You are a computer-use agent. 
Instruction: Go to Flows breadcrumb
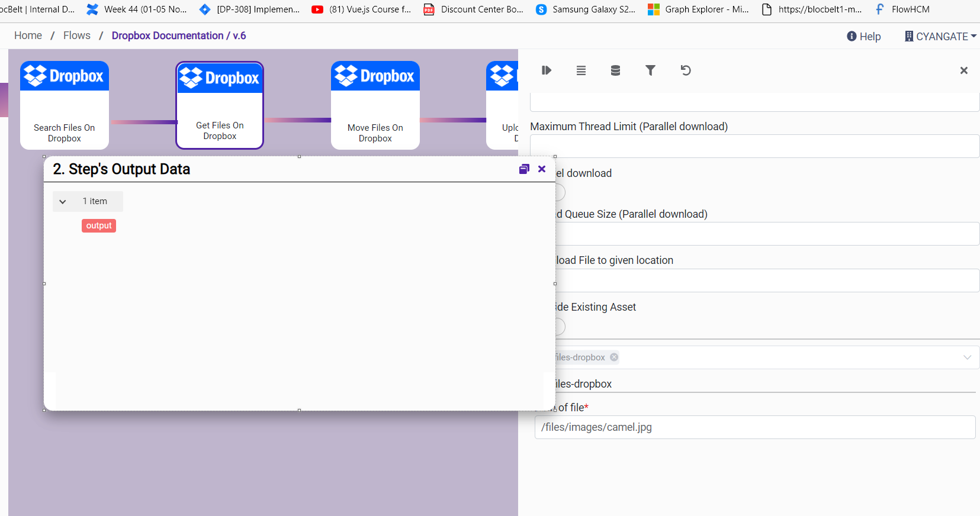(x=77, y=36)
